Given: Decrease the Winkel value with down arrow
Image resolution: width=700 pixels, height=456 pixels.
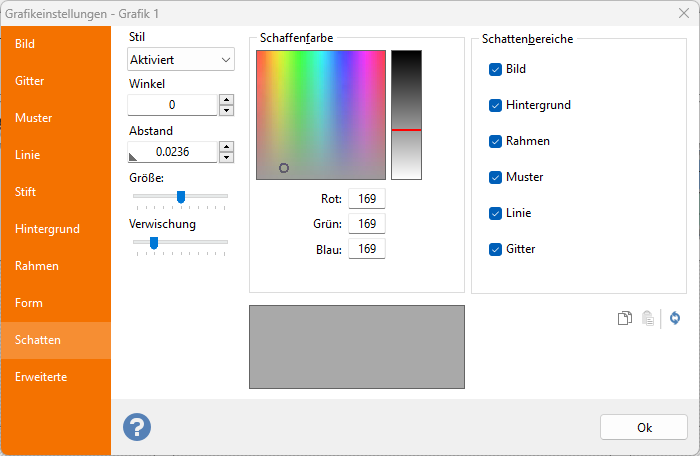Looking at the screenshot, I should pos(226,110).
